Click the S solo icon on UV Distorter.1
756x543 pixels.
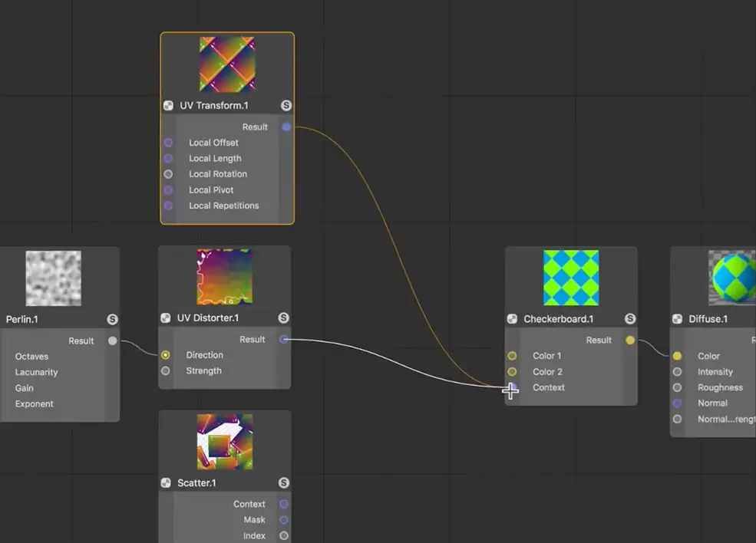[283, 318]
